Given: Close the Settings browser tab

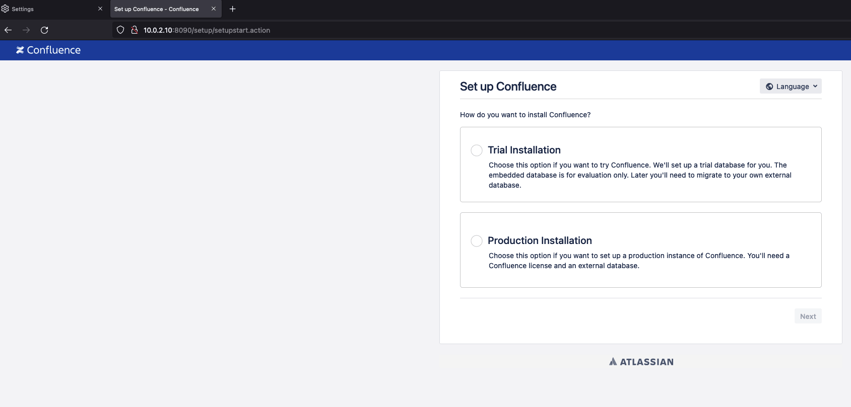Looking at the screenshot, I should [x=100, y=9].
